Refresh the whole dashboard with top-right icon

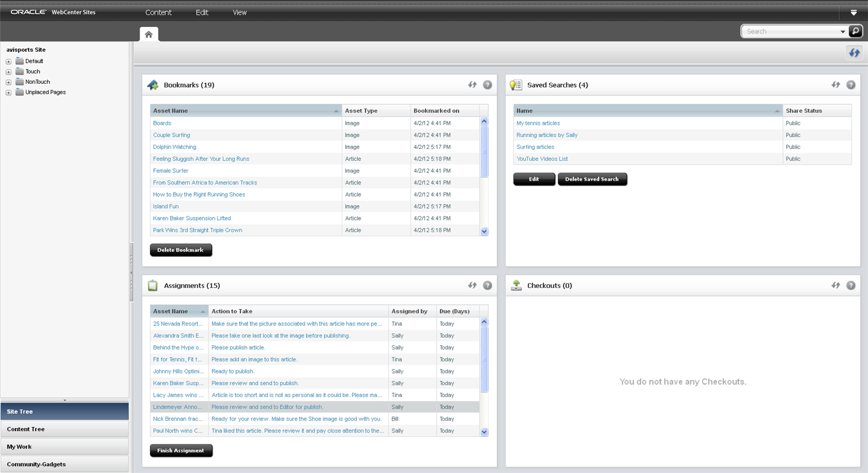(x=854, y=53)
